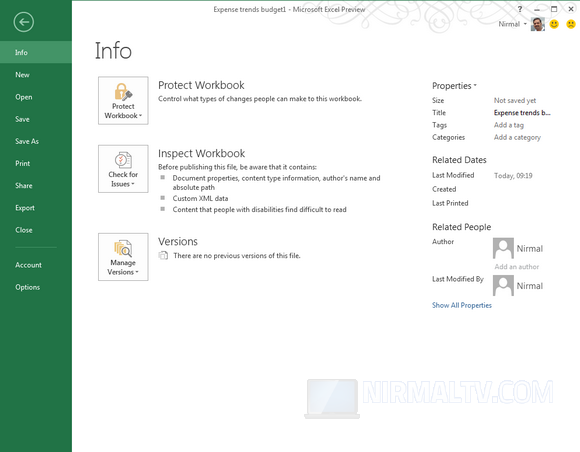Click Add a category field
Screen dimensions: 580x452
click(517, 137)
